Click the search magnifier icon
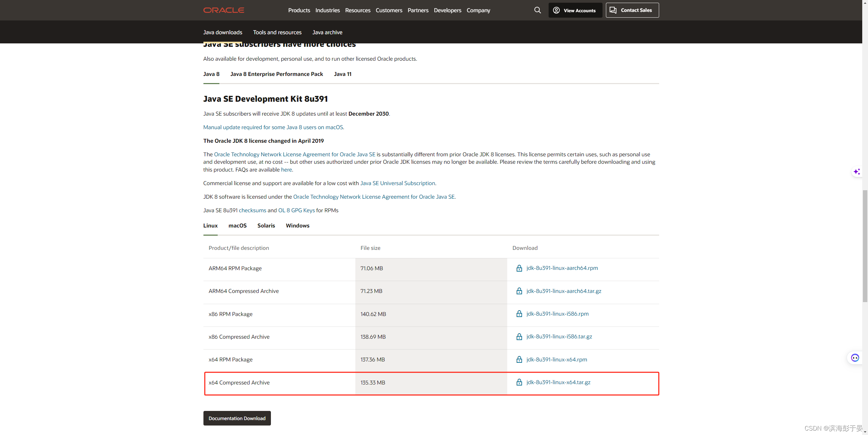Screen dimensions: 868x435 point(537,10)
